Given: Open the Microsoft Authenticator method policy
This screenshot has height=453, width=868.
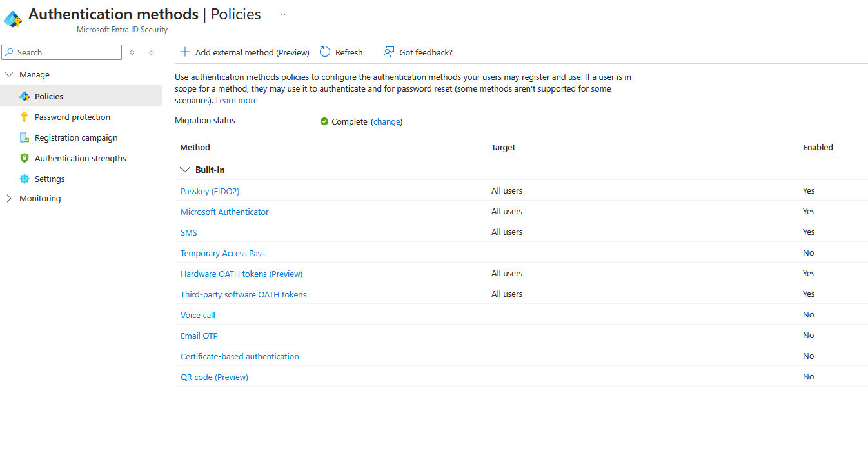Looking at the screenshot, I should coord(224,211).
